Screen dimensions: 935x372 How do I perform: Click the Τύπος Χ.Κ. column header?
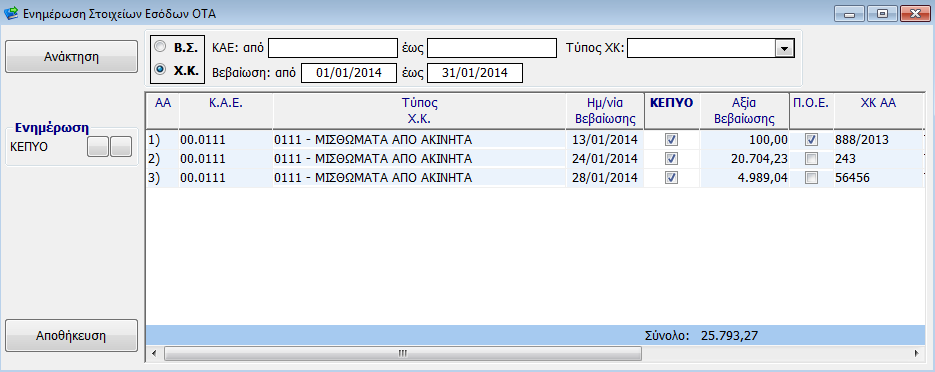pos(420,110)
